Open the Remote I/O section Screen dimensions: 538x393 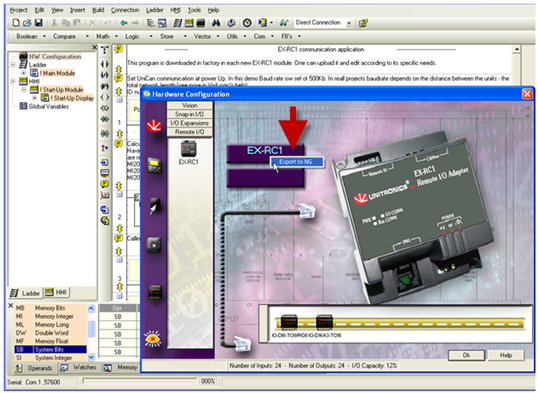click(x=189, y=132)
